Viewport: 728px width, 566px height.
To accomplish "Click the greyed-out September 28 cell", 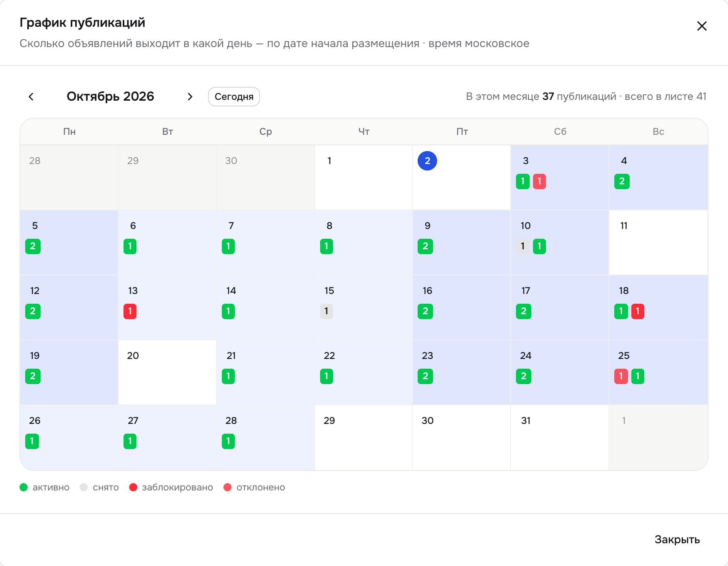I will 69,177.
